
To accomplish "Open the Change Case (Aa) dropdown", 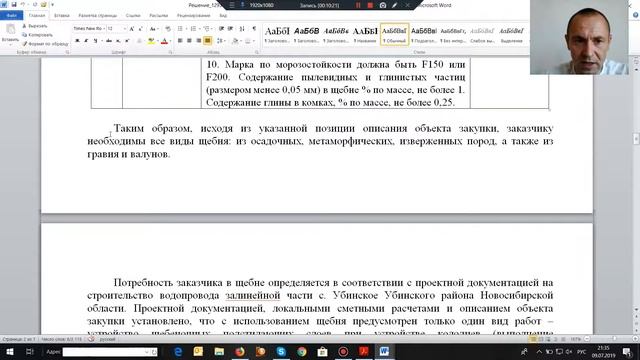I will click(x=153, y=29).
